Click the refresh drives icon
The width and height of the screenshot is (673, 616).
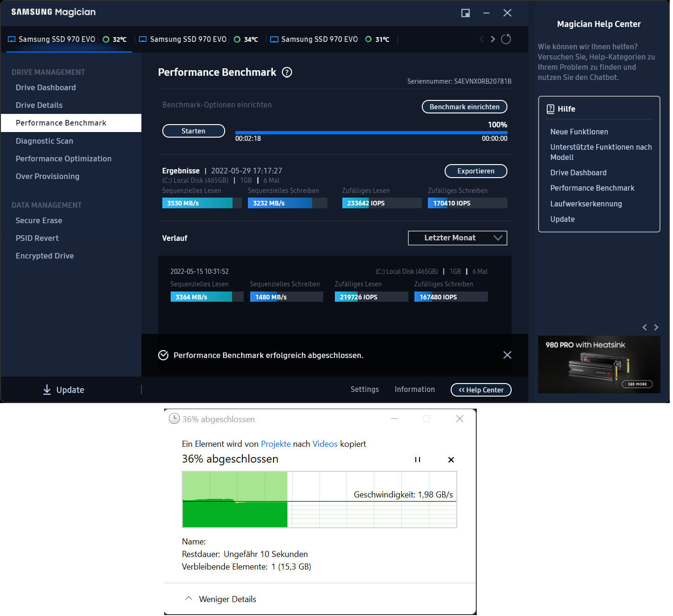point(506,39)
